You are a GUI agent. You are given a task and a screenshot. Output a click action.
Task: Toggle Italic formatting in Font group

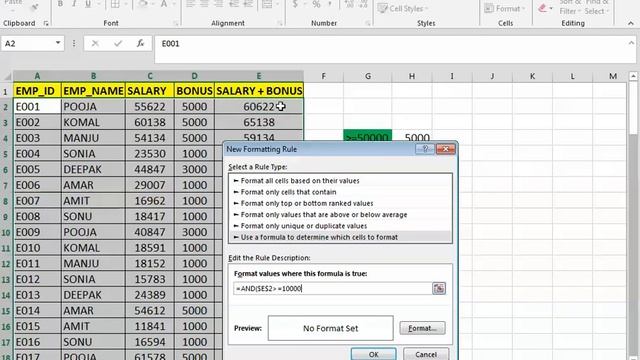pos(74,4)
